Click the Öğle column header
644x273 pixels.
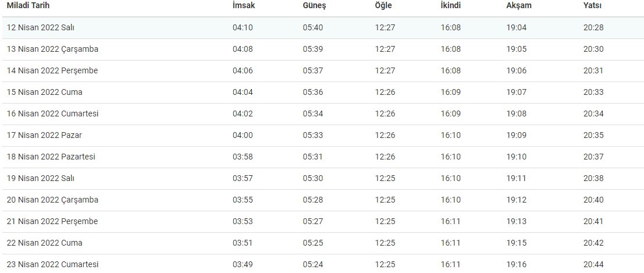[x=383, y=6]
